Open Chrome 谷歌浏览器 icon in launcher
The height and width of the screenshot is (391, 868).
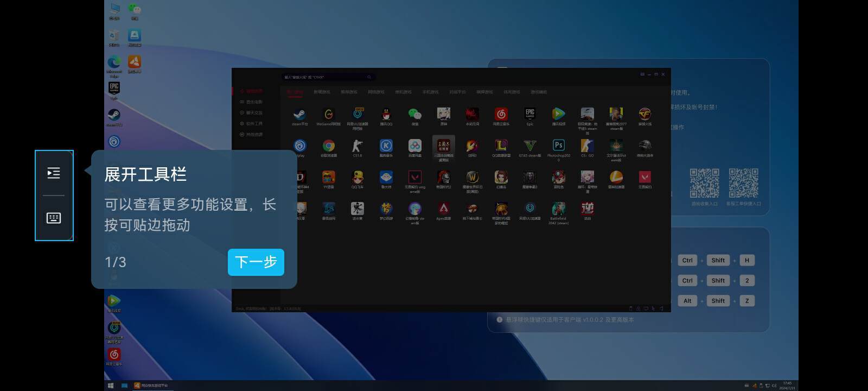[x=329, y=146]
